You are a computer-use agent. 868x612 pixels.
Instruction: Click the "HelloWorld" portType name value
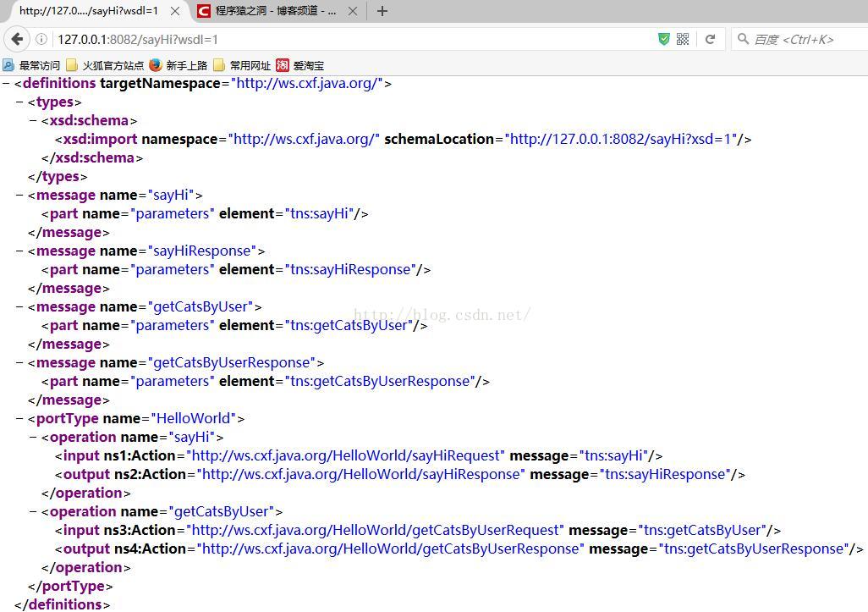tap(193, 419)
